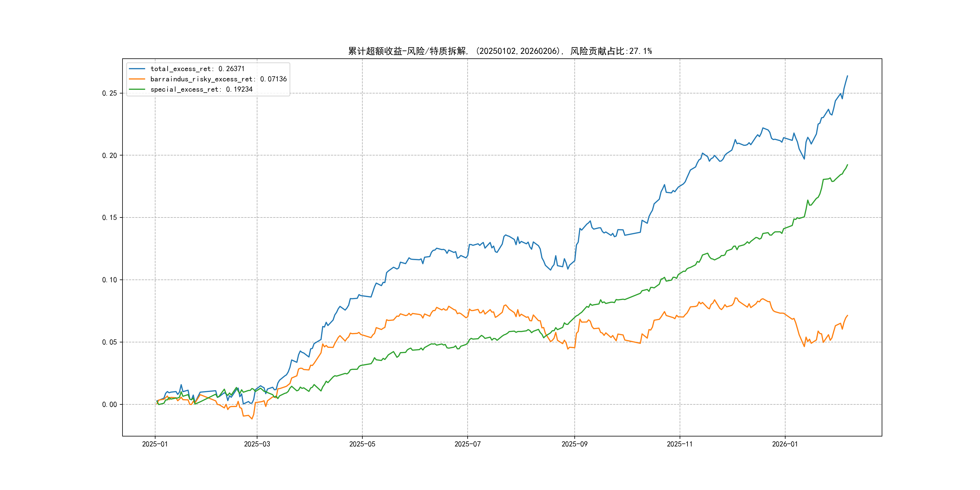This screenshot has width=980, height=490.
Task: Click the 0.25 y-axis tick label
Action: tap(109, 93)
